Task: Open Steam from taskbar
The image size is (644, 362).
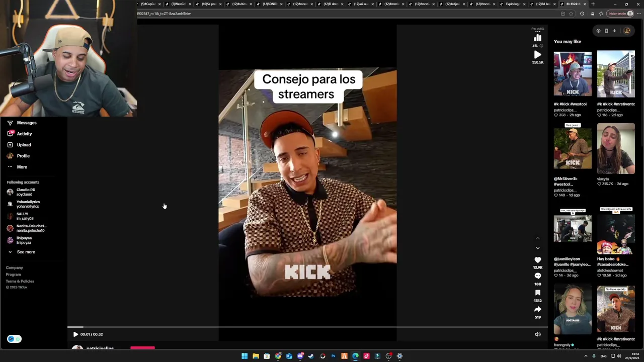Action: pos(311,356)
